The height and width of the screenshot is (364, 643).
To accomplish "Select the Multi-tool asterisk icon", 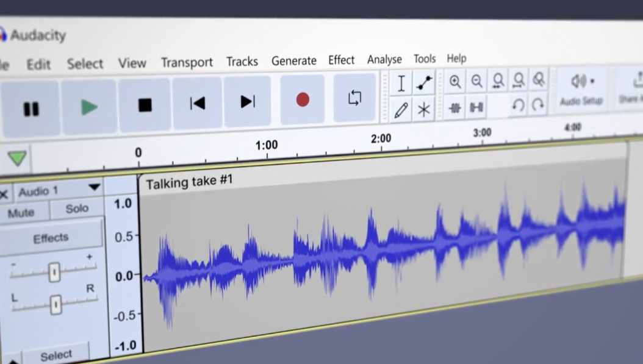I will tap(423, 109).
